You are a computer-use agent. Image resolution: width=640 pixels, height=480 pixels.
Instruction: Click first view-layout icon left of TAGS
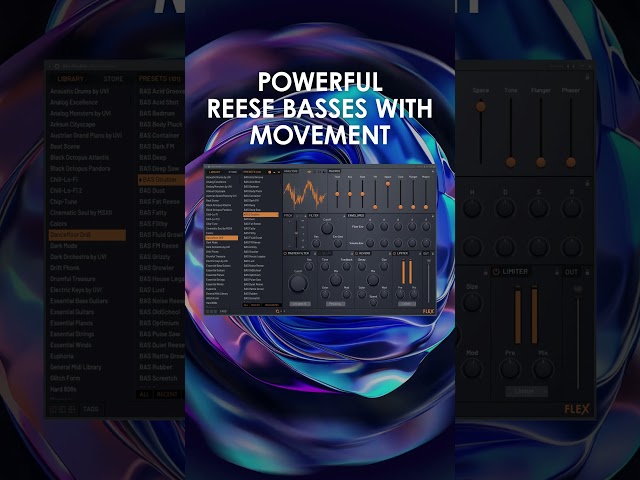click(x=53, y=409)
